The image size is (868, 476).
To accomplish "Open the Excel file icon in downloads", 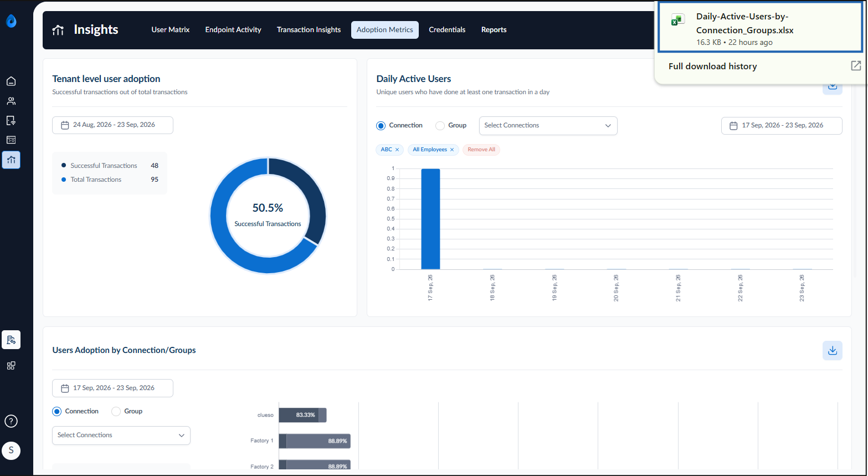I will (677, 20).
